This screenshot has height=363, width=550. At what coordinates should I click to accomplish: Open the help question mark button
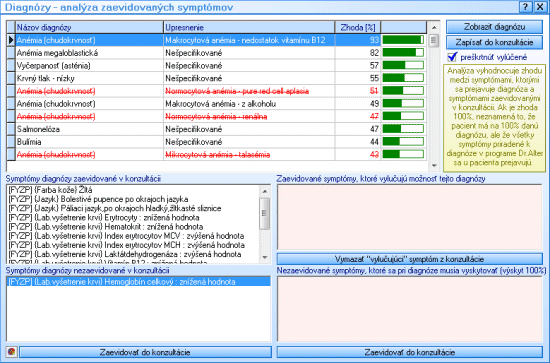pos(525,7)
